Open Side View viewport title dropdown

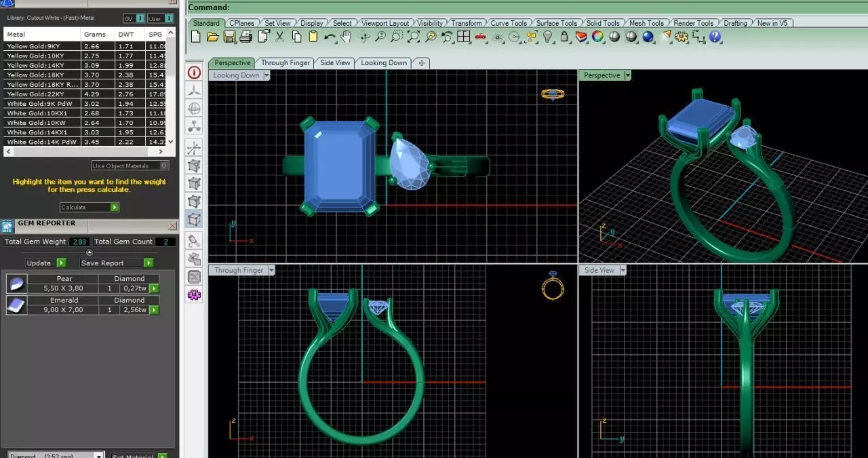[x=623, y=270]
